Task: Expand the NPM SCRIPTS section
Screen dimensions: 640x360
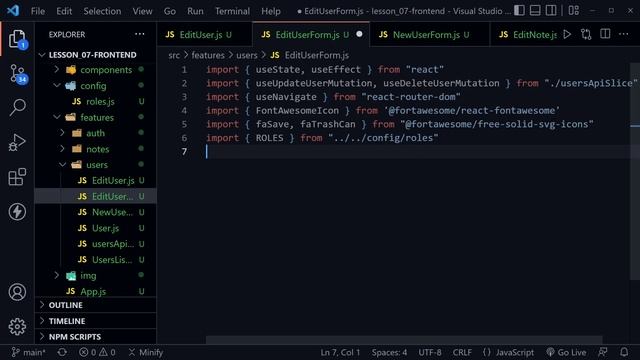Action: pos(96,337)
